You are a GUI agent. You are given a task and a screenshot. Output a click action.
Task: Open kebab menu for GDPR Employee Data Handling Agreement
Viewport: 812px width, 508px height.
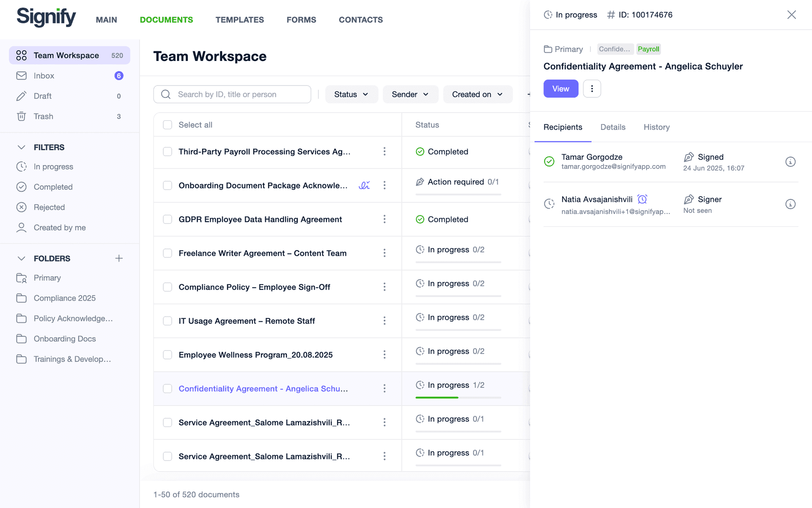[384, 219]
